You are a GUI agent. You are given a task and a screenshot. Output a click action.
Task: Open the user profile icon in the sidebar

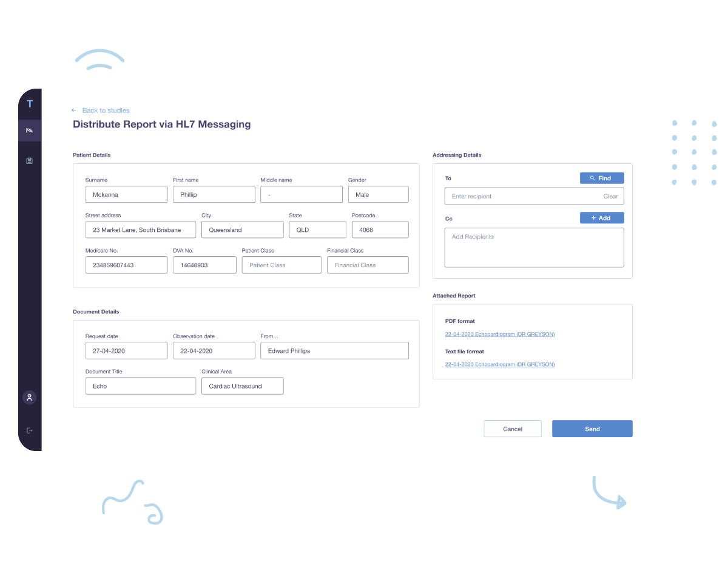point(30,398)
